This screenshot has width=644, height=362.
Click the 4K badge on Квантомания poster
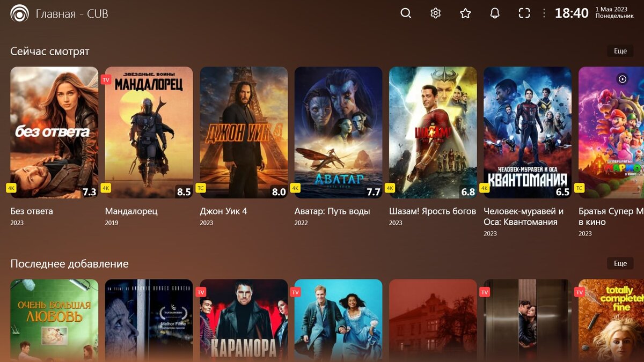point(485,188)
